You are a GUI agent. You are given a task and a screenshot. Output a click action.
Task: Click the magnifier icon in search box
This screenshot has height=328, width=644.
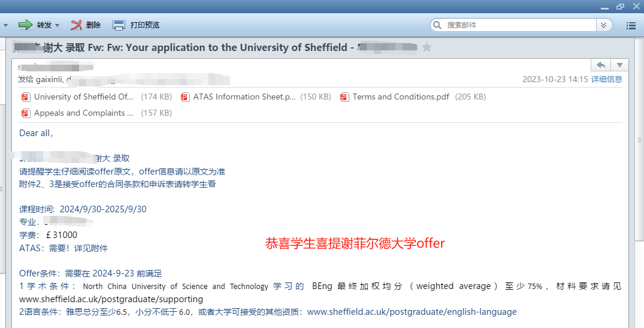437,25
